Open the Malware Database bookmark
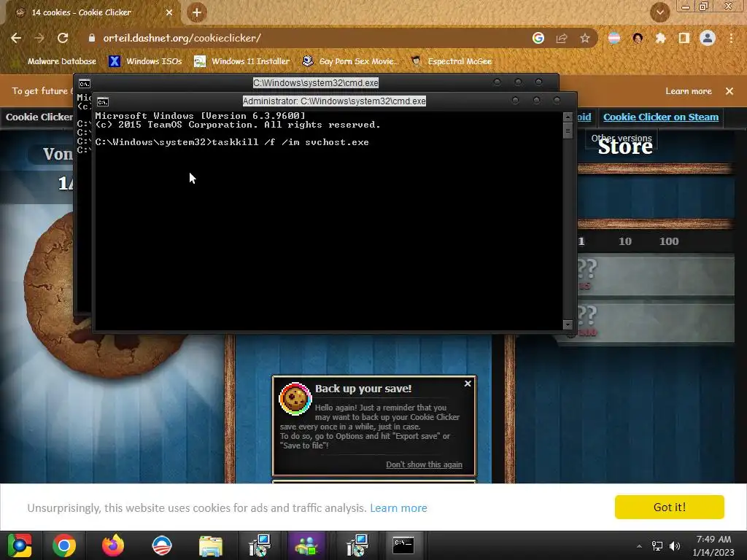 pos(55,61)
